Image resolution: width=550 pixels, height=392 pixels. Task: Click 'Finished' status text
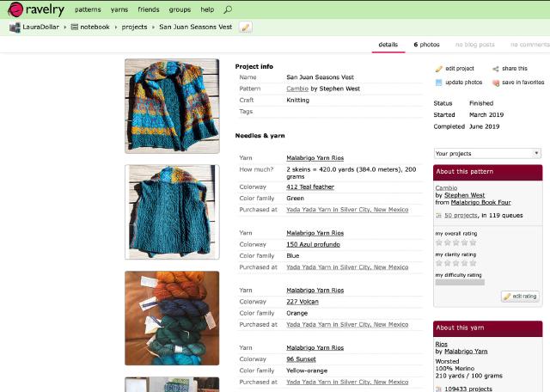pos(481,103)
